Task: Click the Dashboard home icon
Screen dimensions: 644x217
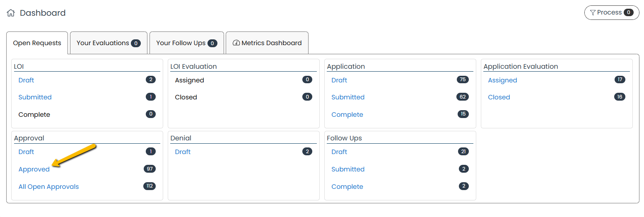Action: [11, 13]
